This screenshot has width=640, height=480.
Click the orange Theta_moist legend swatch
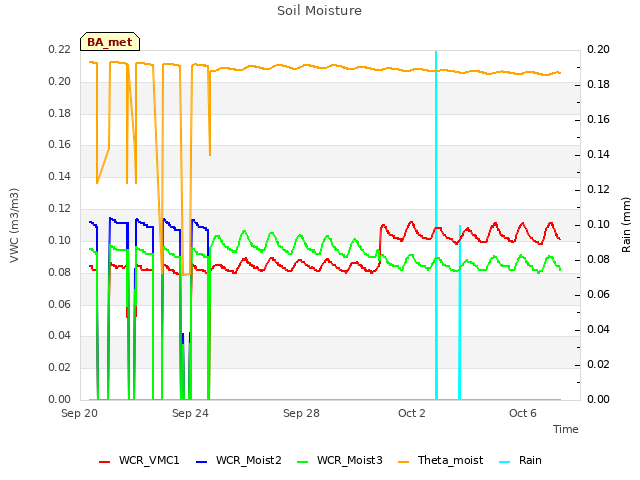tap(403, 462)
